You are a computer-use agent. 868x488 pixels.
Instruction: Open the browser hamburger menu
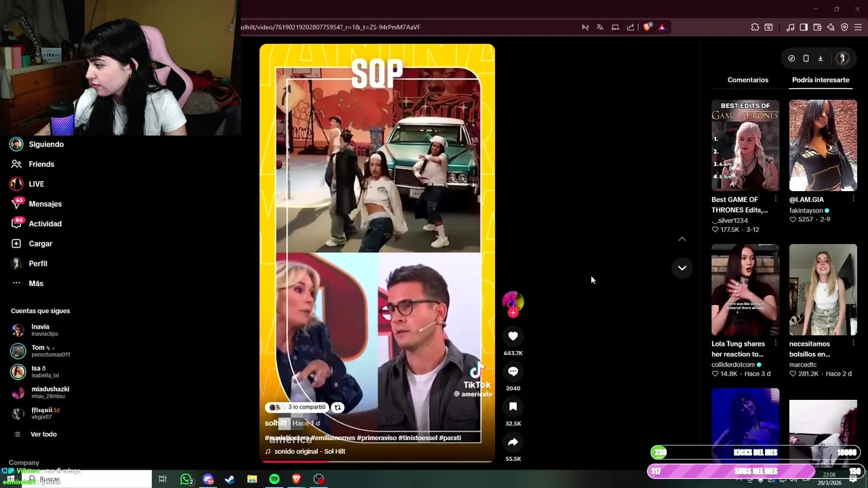coord(858,27)
